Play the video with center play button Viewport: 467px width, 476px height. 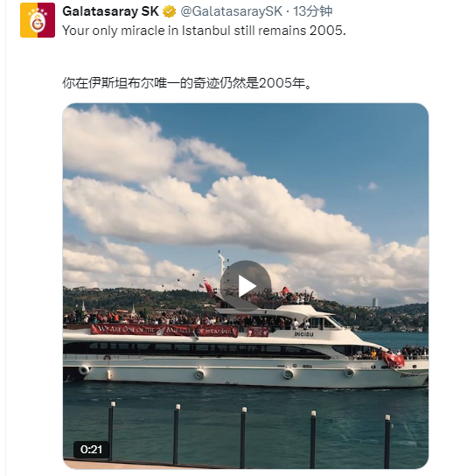tap(246, 286)
